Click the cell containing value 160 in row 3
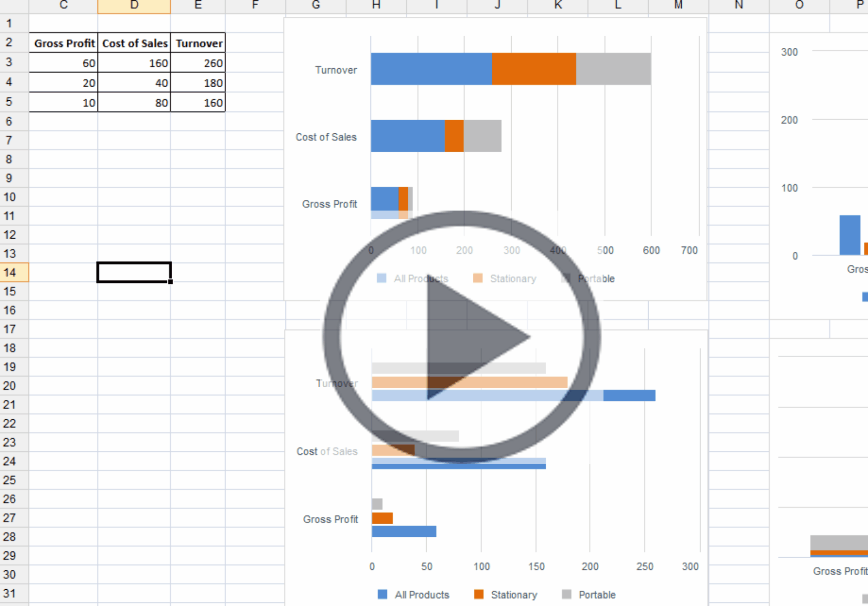This screenshot has width=868, height=606. pos(134,63)
